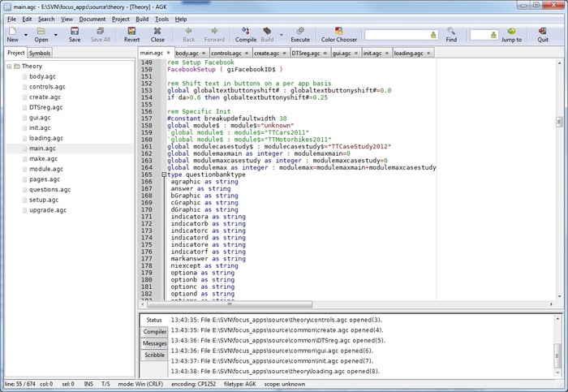
Task: Open the Document menu
Action: (x=93, y=19)
